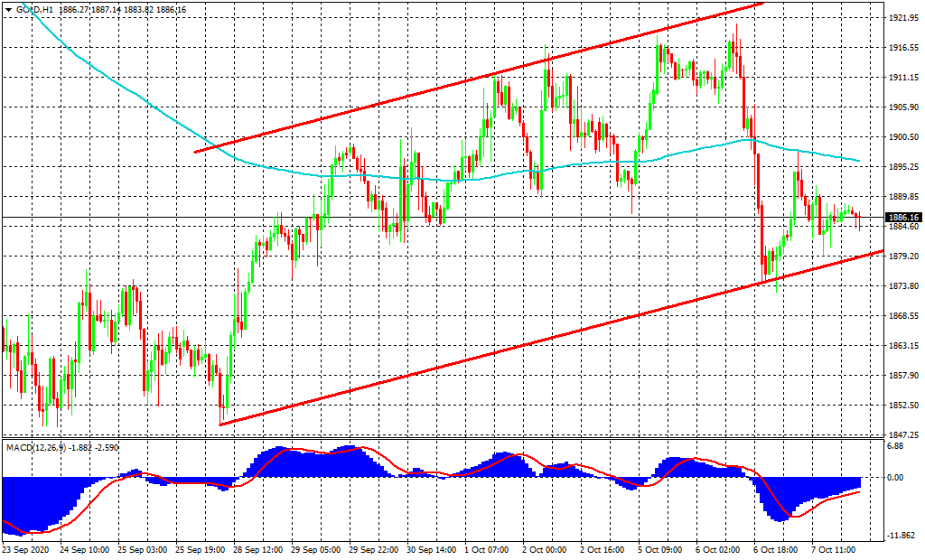925x560 pixels.
Task: Click the 1921.95 price scale label
Action: [x=902, y=18]
